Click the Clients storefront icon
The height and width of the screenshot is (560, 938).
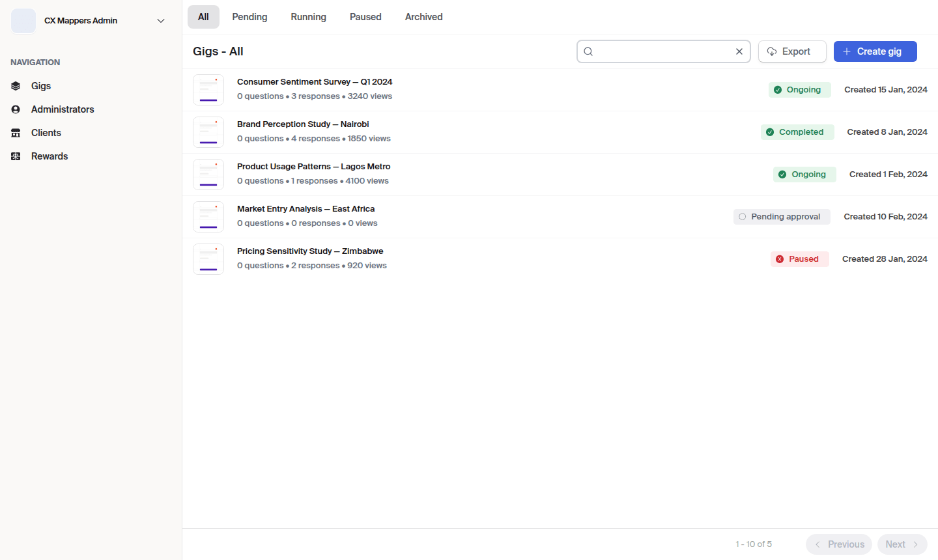click(x=16, y=133)
